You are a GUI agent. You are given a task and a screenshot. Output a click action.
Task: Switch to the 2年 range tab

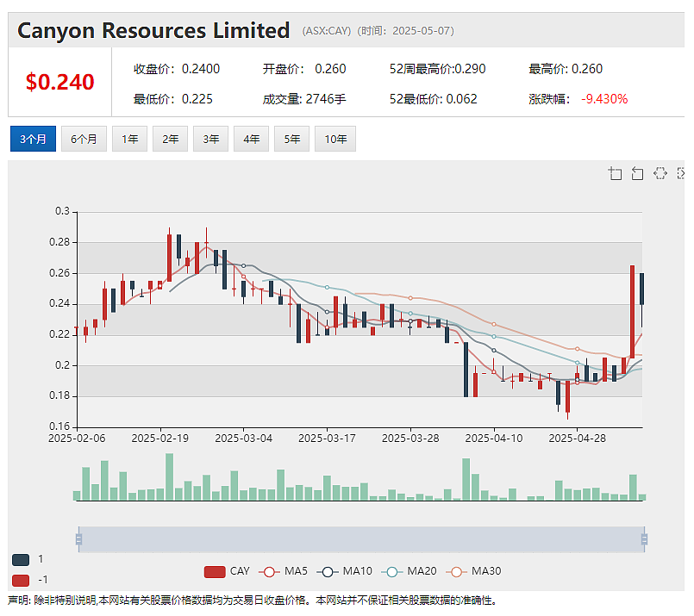coord(170,139)
